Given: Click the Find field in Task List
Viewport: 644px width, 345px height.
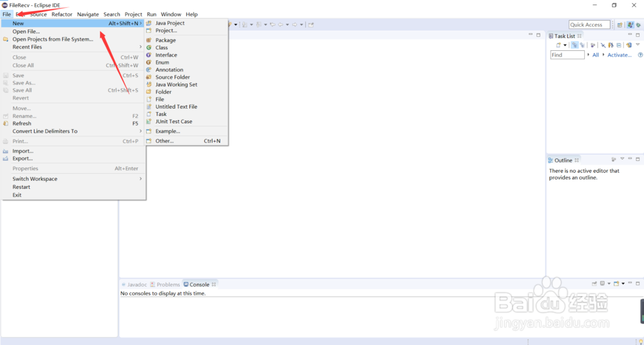Looking at the screenshot, I should pyautogui.click(x=567, y=55).
